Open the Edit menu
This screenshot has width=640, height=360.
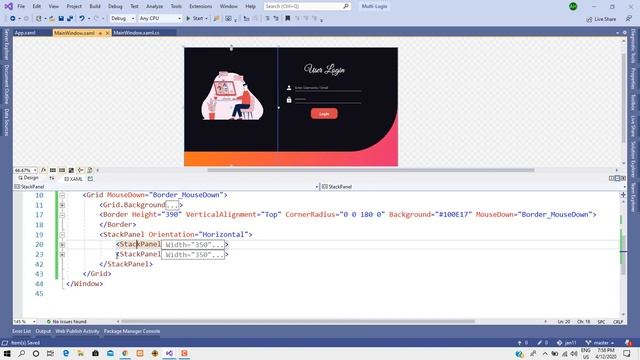(x=37, y=6)
